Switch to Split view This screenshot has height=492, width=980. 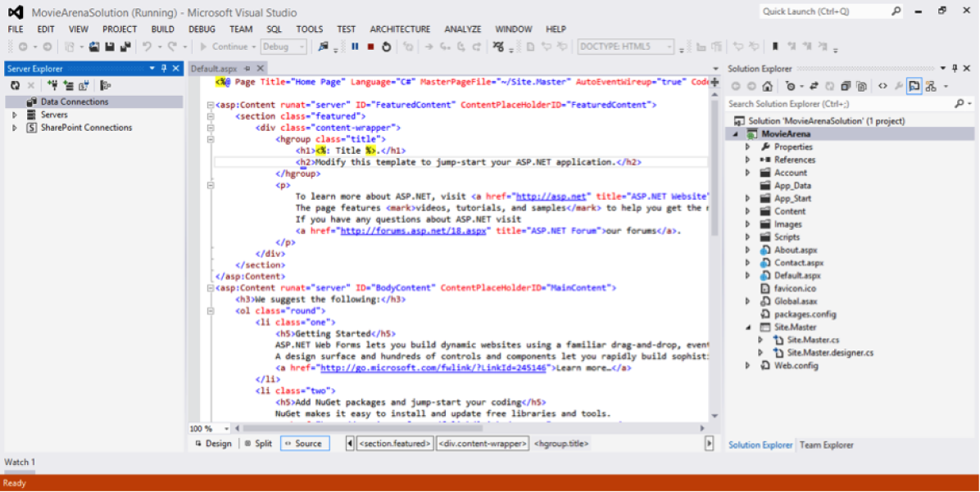coord(258,444)
